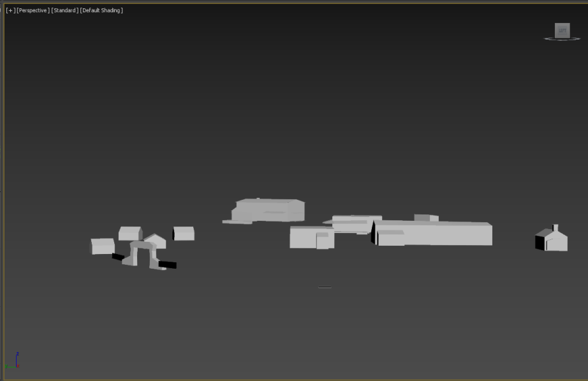The image size is (588, 381).
Task: Select the black wall left of the arch
Action: [118, 257]
